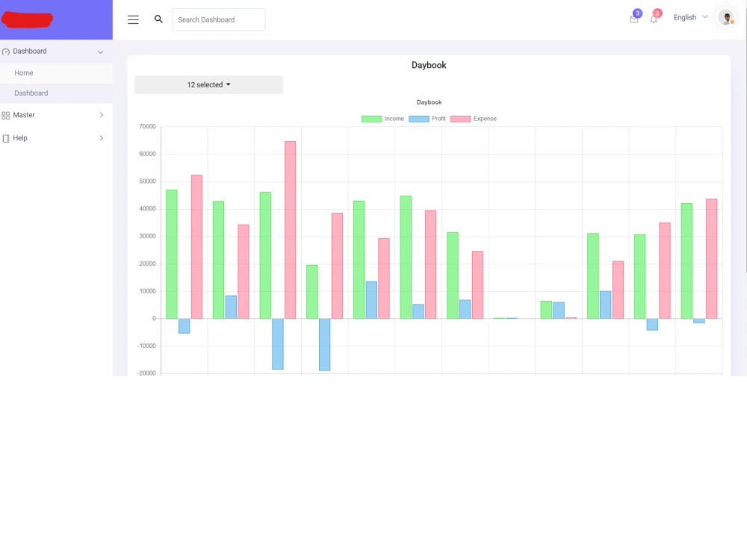Click the Daybook page heading
Viewport: 747px width, 560px height.
[x=429, y=65]
